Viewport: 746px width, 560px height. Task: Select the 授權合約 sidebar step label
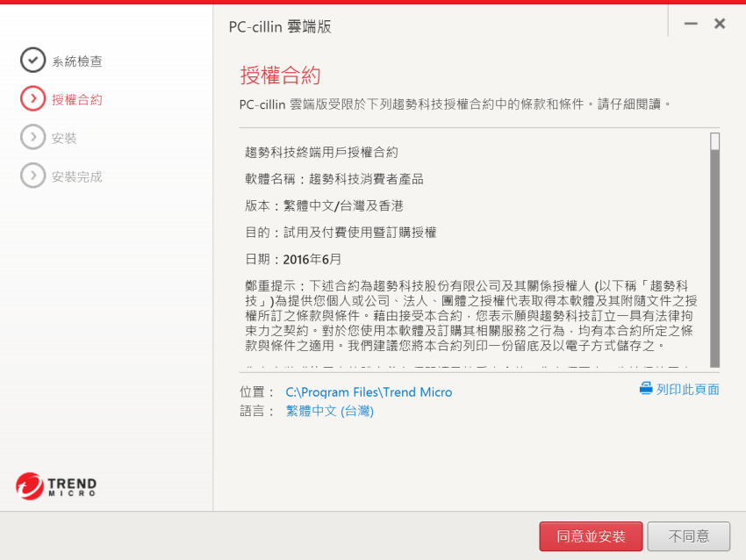[x=77, y=99]
